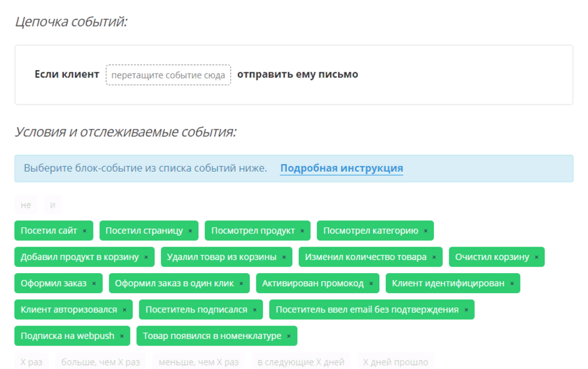Screen dimensions: 588x369
Task: Click the 'Х дней прошло' condition block
Action: point(396,362)
